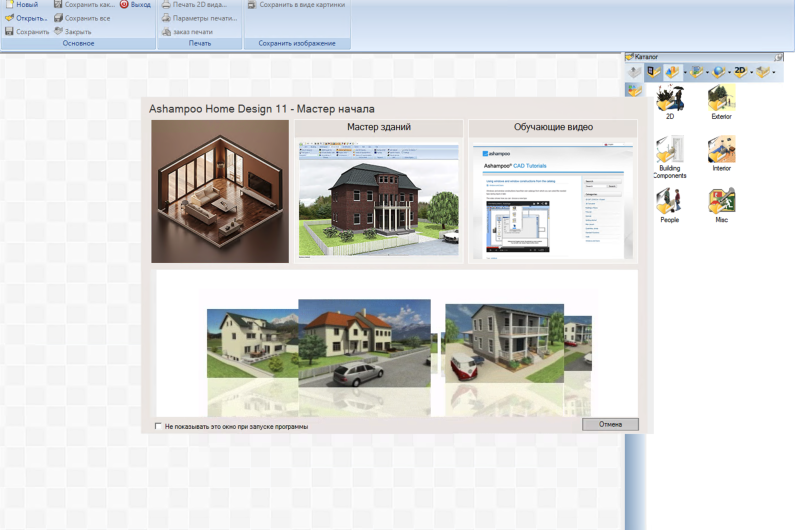Screen dimensions: 795x530
Task: Open dropdown arrow beside globe catalog icon
Action: click(x=729, y=73)
